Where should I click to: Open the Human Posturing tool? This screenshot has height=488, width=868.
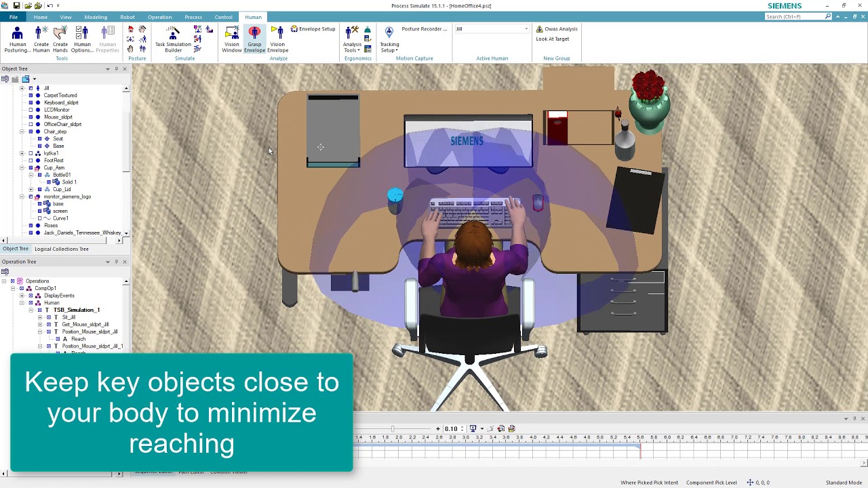click(x=18, y=39)
